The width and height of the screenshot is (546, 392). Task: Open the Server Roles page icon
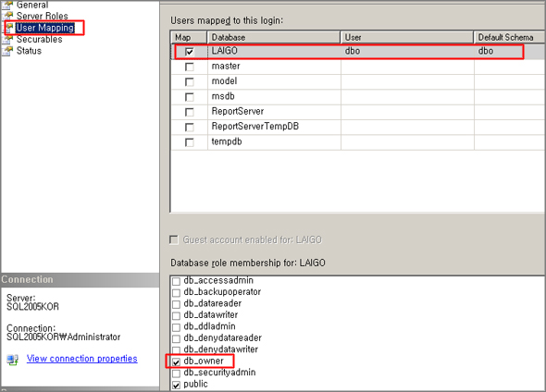[8, 16]
